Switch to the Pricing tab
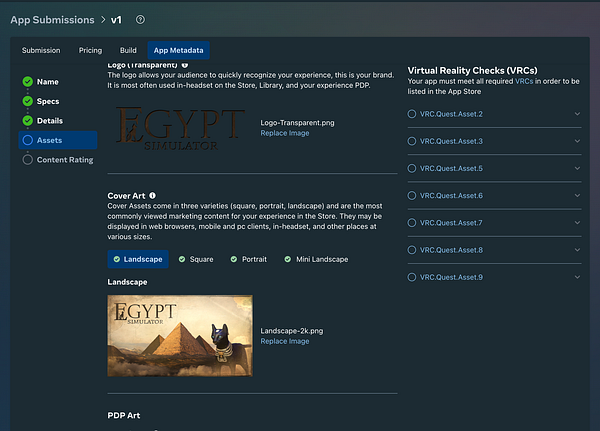 pyautogui.click(x=90, y=50)
